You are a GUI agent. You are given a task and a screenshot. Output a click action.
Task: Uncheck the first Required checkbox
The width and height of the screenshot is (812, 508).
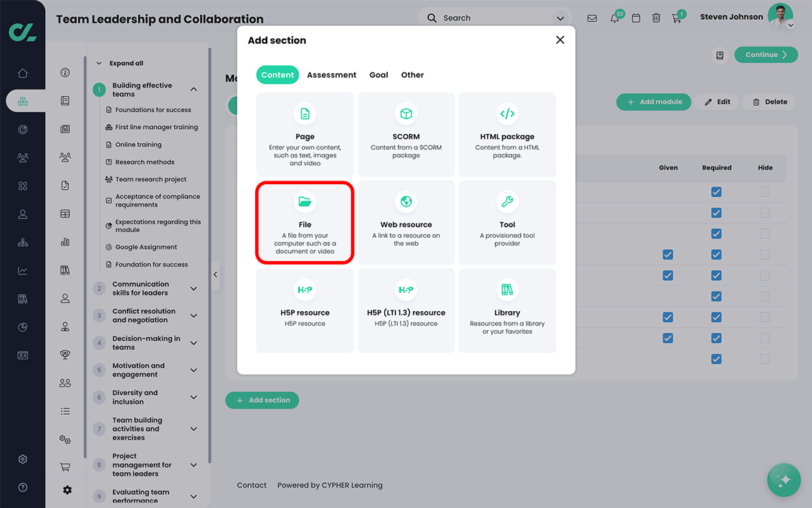[x=716, y=191]
